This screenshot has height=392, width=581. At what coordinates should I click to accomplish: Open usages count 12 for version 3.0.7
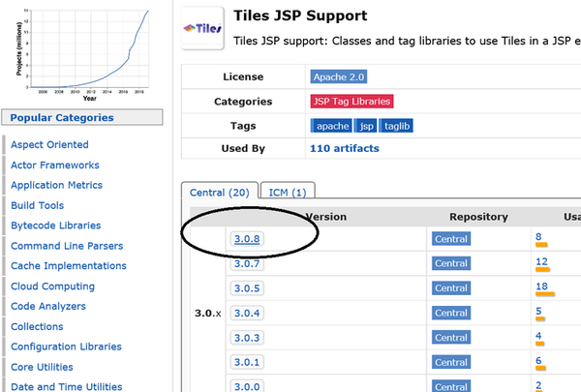click(541, 261)
